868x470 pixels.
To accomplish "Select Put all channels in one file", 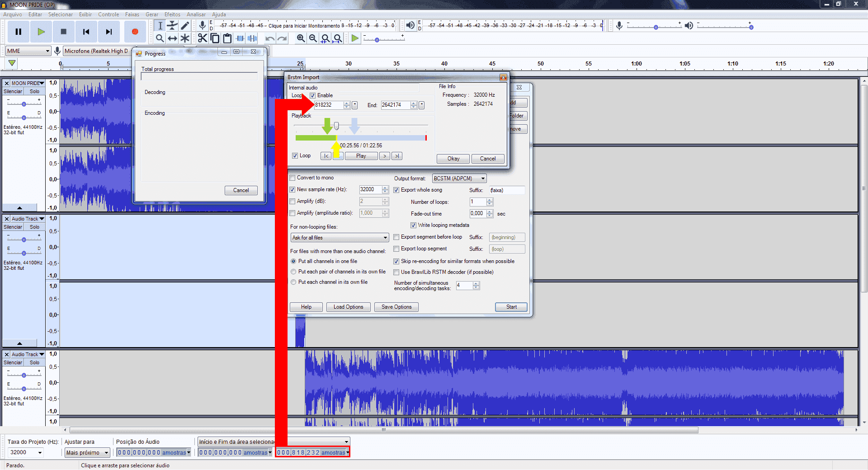I will tap(294, 261).
